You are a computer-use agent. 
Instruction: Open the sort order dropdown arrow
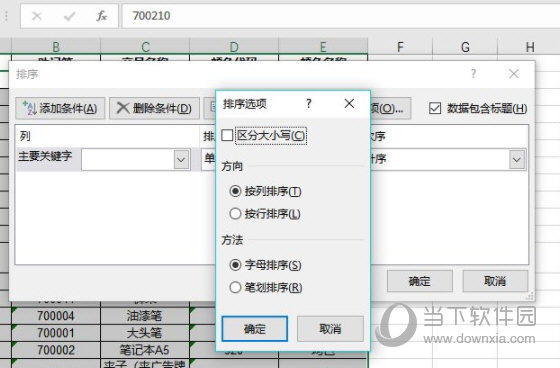coord(517,159)
